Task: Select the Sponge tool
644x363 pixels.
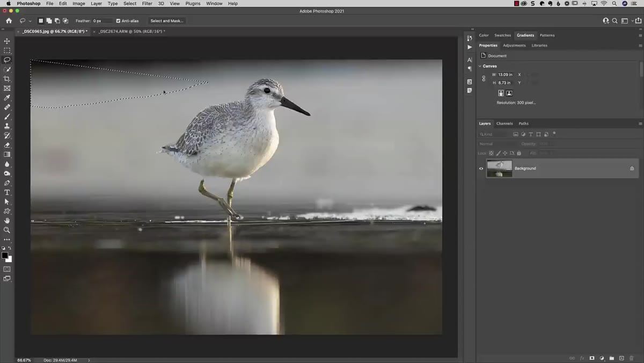Action: pyautogui.click(x=7, y=173)
